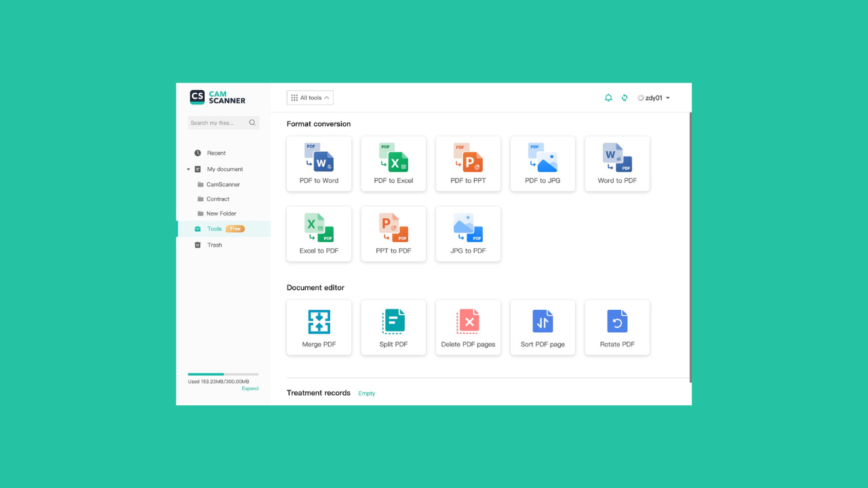Click the Used 153.23MB/300.00MB text
This screenshot has height=488, width=868.
coord(218,382)
